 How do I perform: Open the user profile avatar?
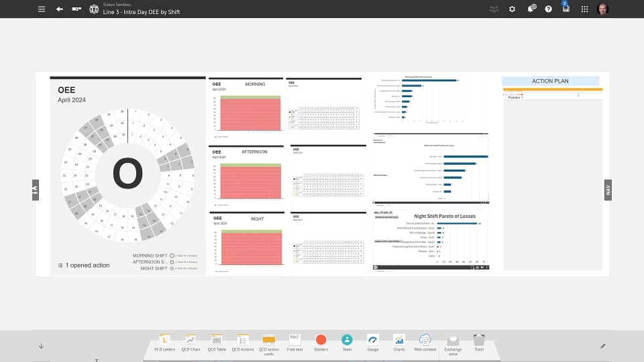tap(602, 9)
